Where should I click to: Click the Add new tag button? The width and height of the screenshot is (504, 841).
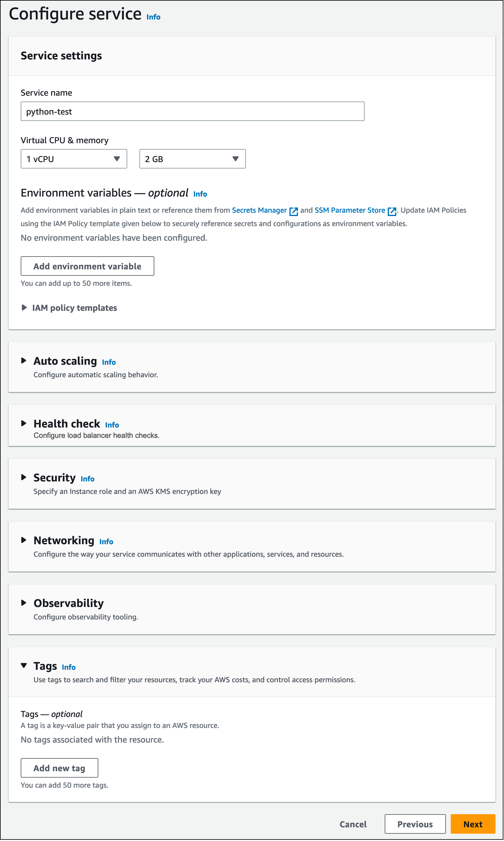[59, 768]
